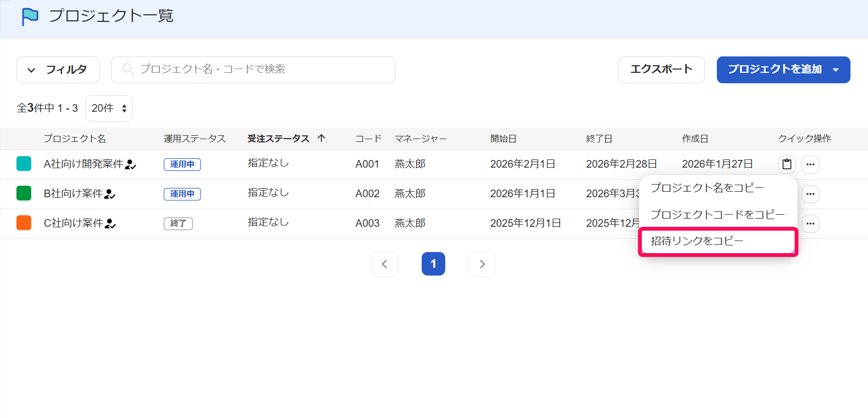This screenshot has height=418, width=868.
Task: Click the 終了 badge in A003 row
Action: click(x=178, y=224)
